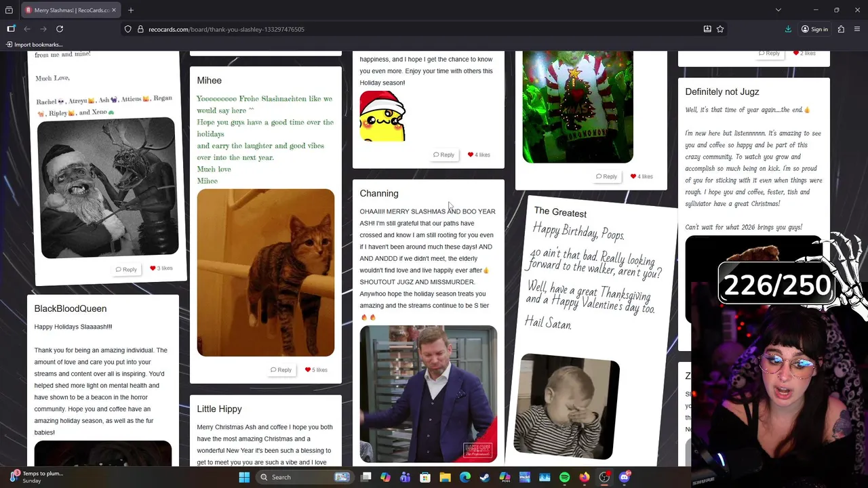Click the Definitely not Jugz card name

tap(722, 92)
